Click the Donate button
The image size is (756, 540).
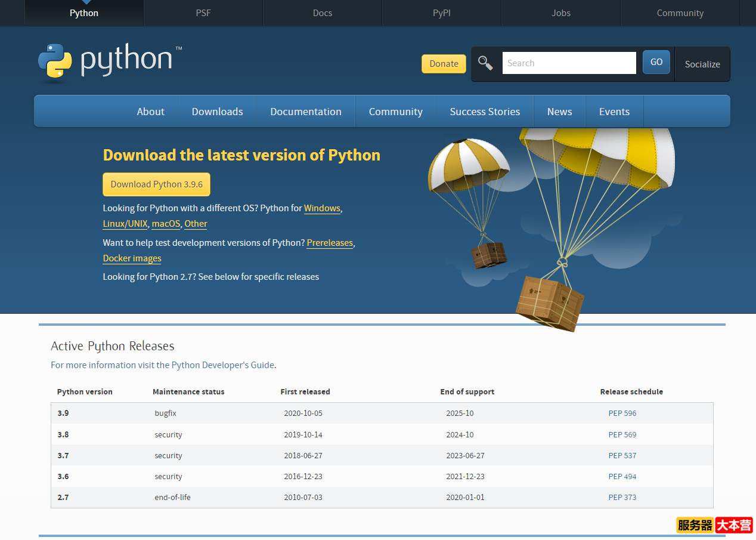coord(444,64)
